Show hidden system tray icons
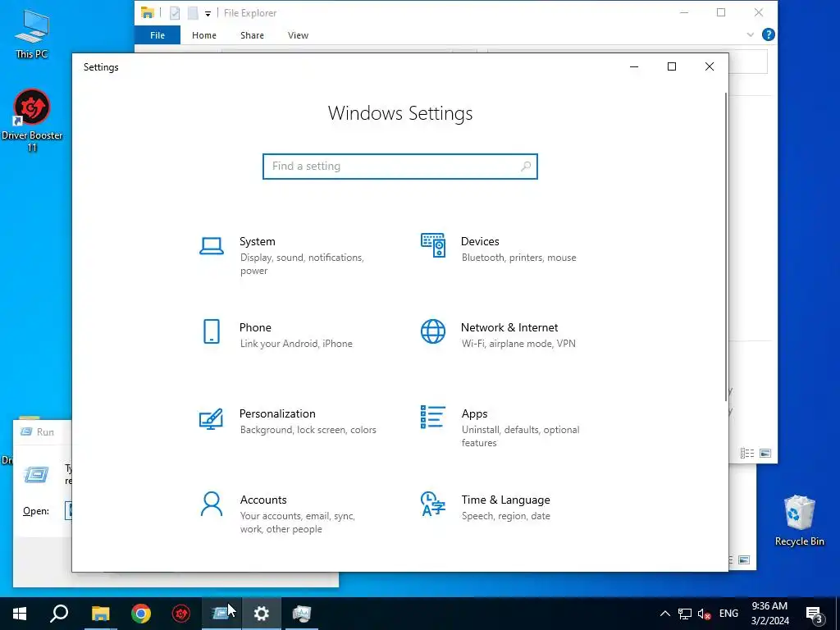 point(664,614)
